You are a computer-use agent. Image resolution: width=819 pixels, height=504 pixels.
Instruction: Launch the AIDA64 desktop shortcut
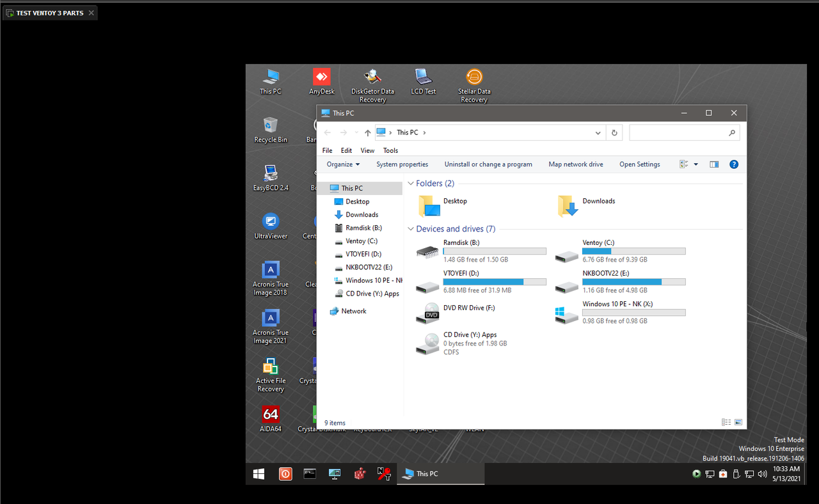271,419
